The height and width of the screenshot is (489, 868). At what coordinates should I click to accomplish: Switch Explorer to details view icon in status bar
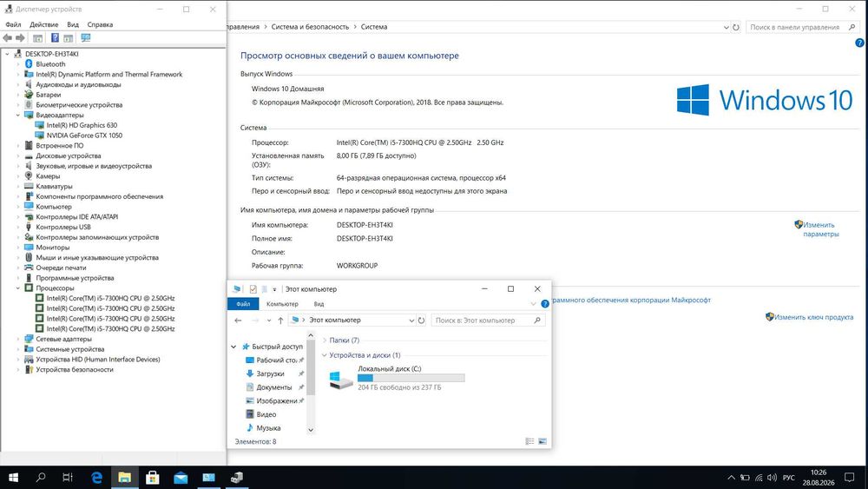[529, 441]
